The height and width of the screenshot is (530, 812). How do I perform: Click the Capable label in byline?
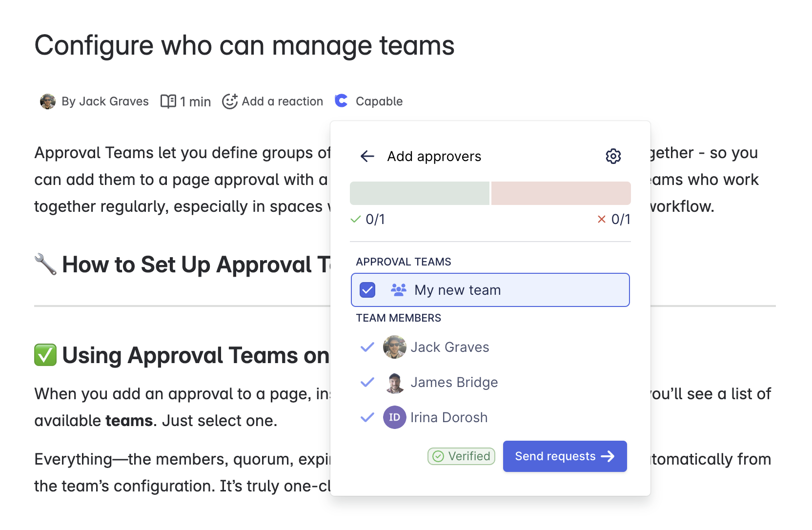[379, 102]
